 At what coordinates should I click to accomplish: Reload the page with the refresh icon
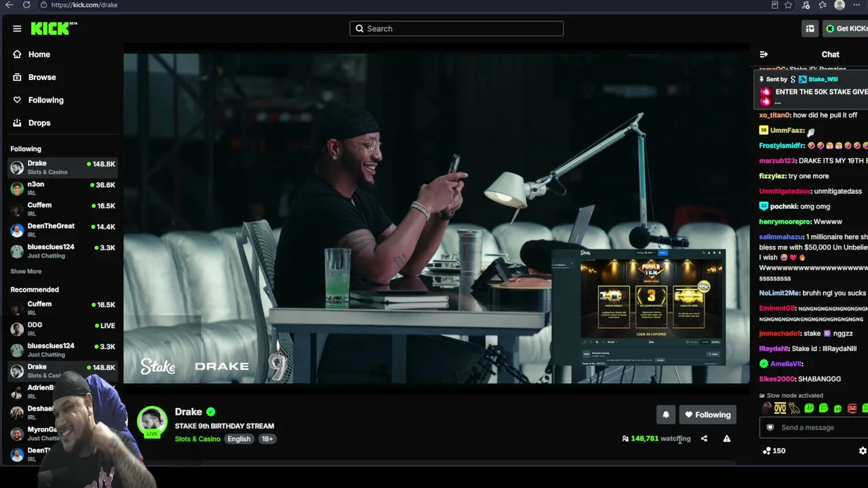[26, 5]
